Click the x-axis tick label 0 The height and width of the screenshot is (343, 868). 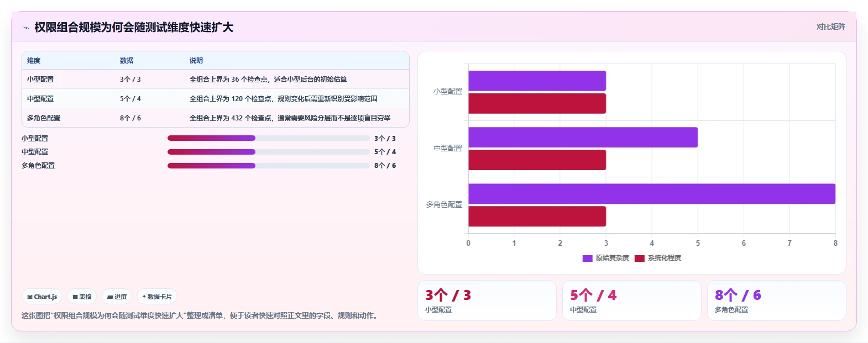pos(468,244)
